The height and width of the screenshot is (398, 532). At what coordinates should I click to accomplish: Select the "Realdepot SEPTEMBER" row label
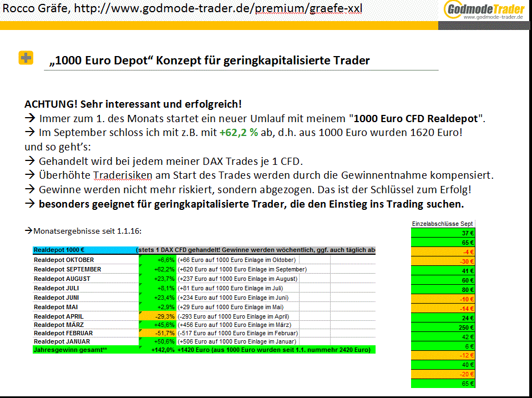click(68, 269)
